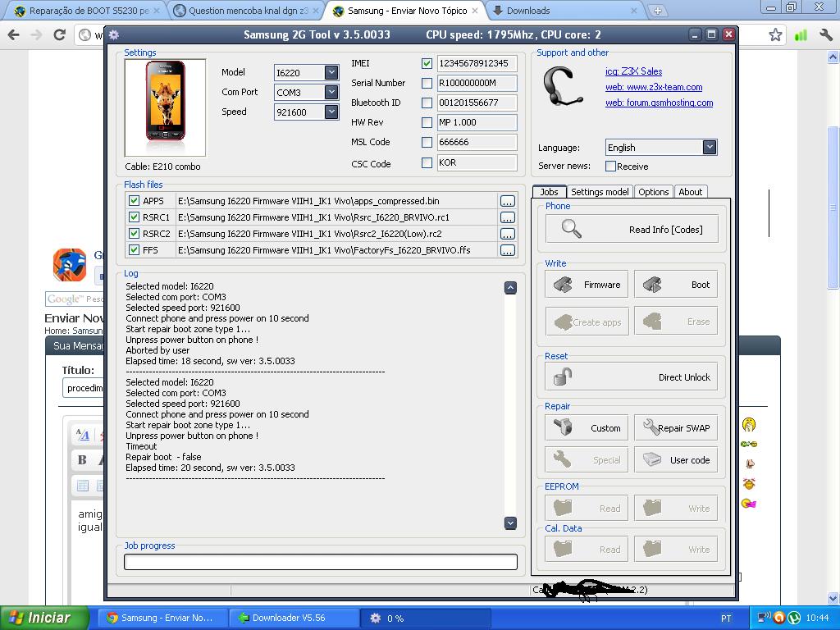The width and height of the screenshot is (840, 630).
Task: Browse for the RSRC2 flash file
Action: coord(507,234)
